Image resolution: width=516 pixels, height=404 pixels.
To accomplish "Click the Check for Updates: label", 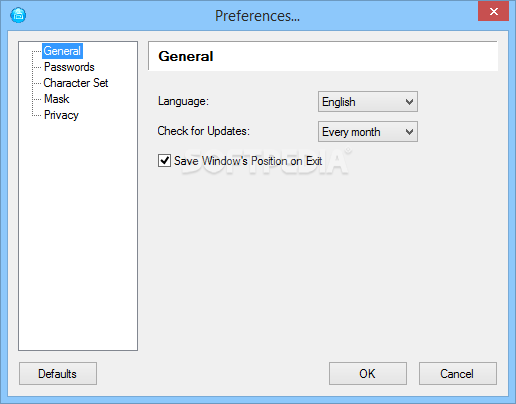I will click(204, 131).
